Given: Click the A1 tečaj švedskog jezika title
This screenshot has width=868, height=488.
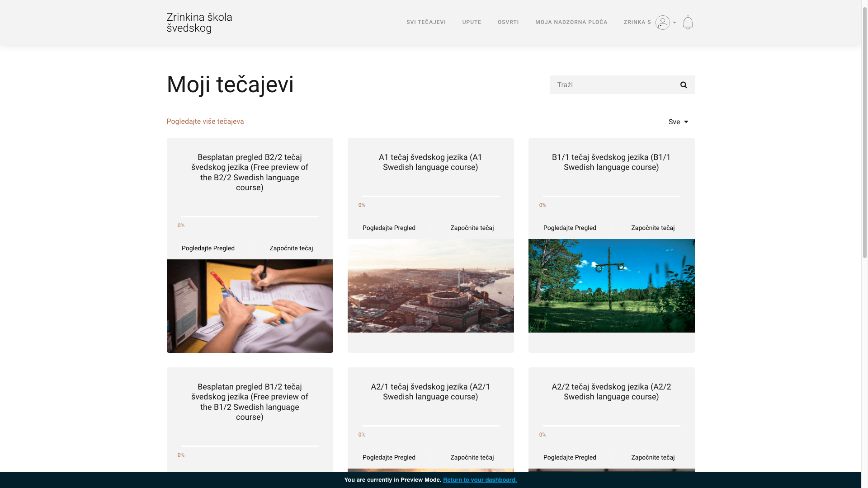Looking at the screenshot, I should click(x=431, y=162).
